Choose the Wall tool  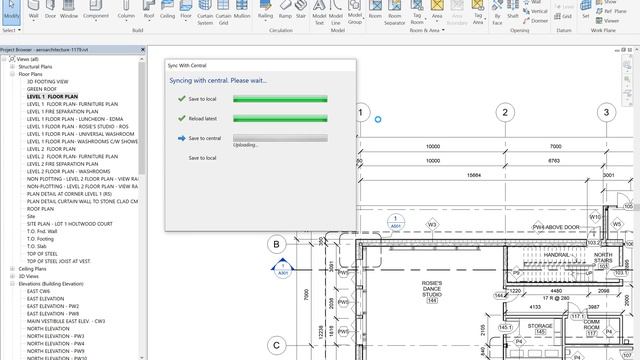coord(34,10)
